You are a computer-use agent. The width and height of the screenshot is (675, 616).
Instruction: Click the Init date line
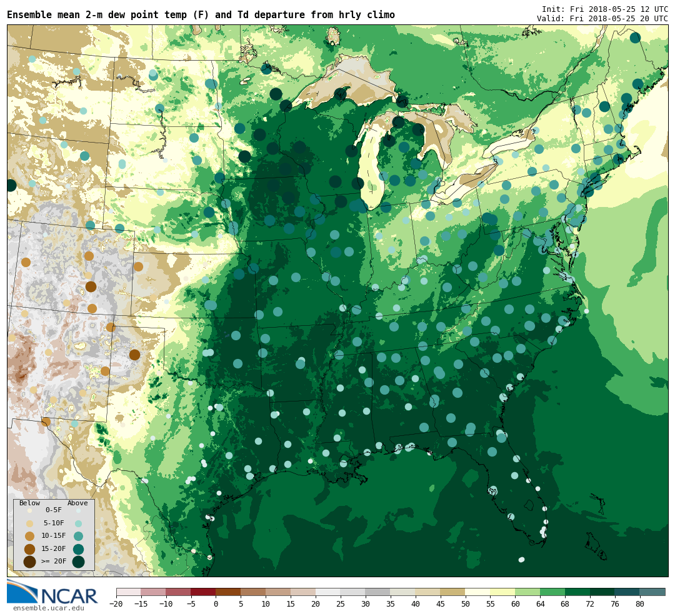[605, 9]
